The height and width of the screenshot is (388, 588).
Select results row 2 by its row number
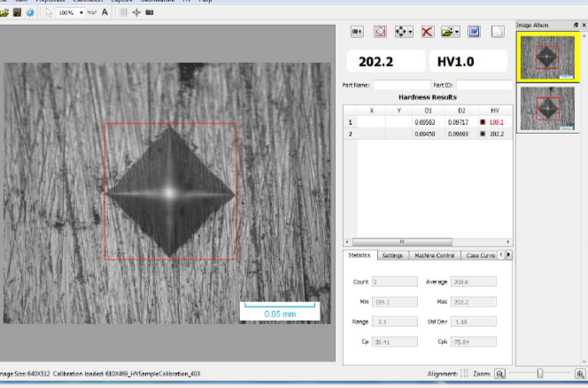tap(351, 134)
